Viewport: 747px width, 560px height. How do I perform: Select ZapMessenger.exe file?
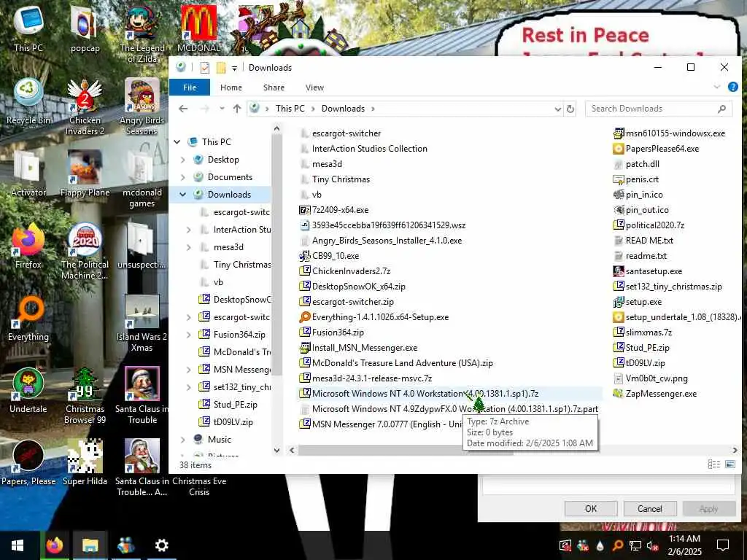point(654,394)
